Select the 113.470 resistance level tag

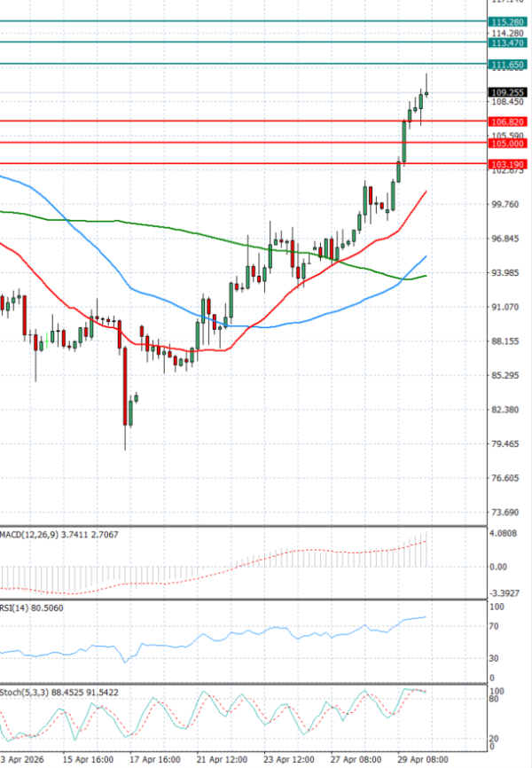[509, 43]
